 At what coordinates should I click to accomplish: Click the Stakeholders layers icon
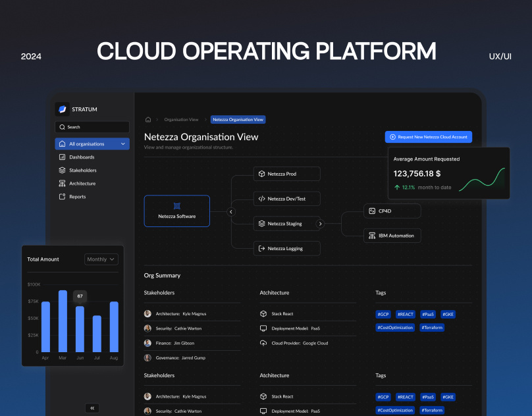(x=62, y=170)
